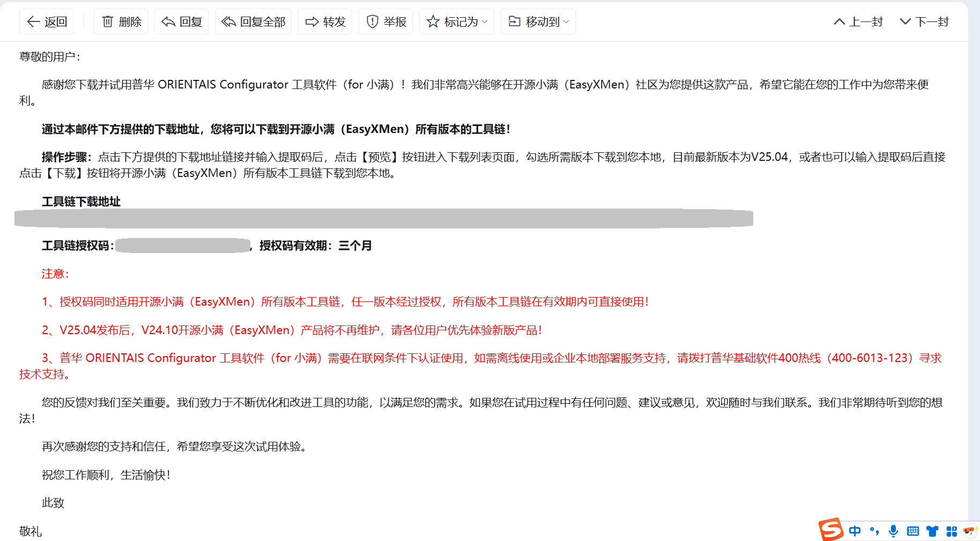Image resolution: width=980 pixels, height=541 pixels.
Task: Click the closing word 敬礼
Action: (x=31, y=531)
